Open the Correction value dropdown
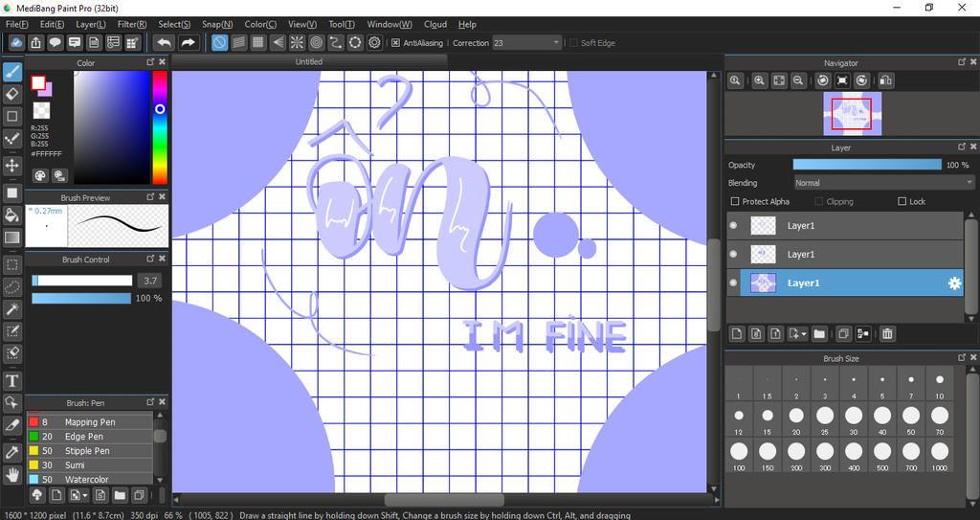This screenshot has width=980, height=520. point(556,42)
